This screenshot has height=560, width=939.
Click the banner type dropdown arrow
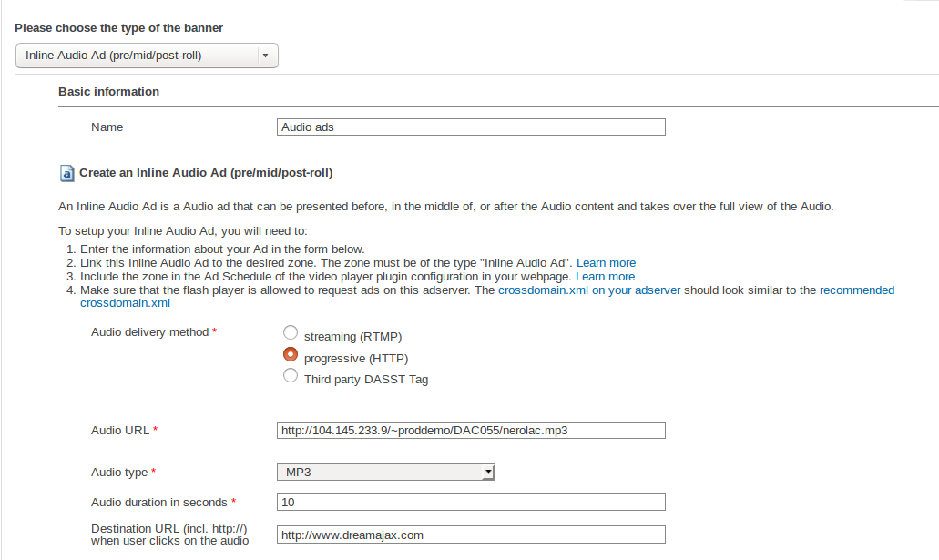265,56
